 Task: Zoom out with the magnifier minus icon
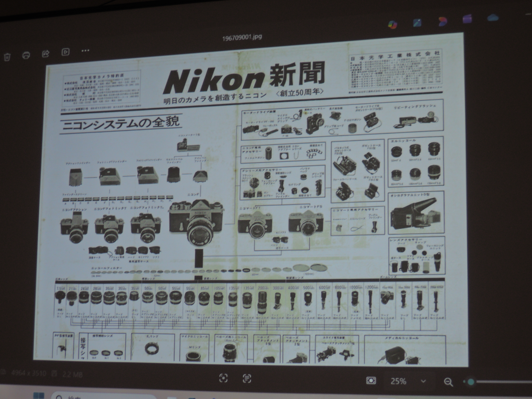tap(448, 382)
